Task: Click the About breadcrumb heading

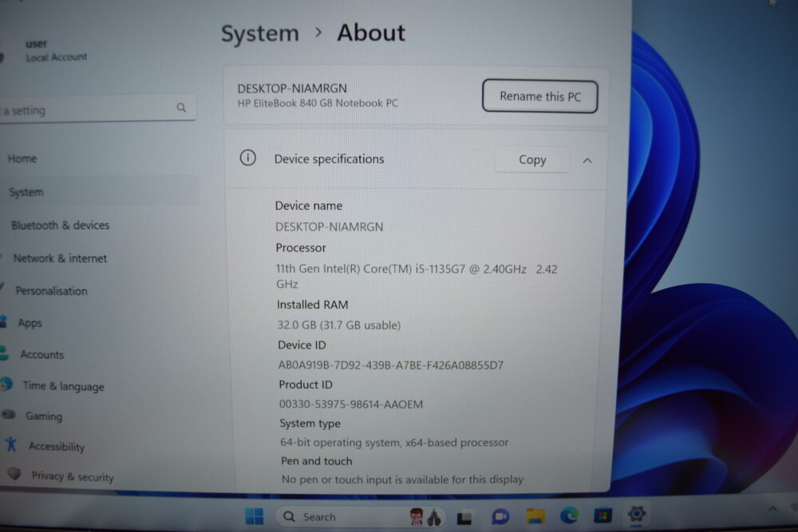Action: click(371, 33)
